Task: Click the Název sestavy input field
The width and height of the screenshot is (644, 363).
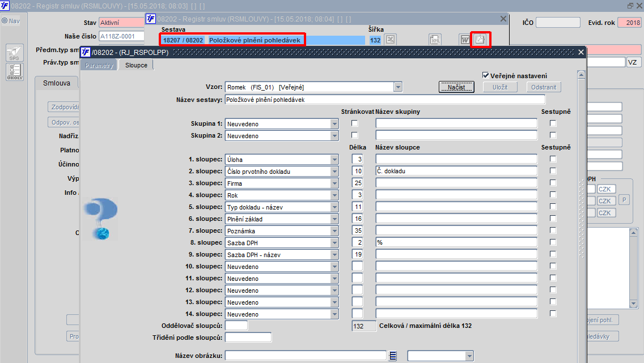Action: click(385, 100)
